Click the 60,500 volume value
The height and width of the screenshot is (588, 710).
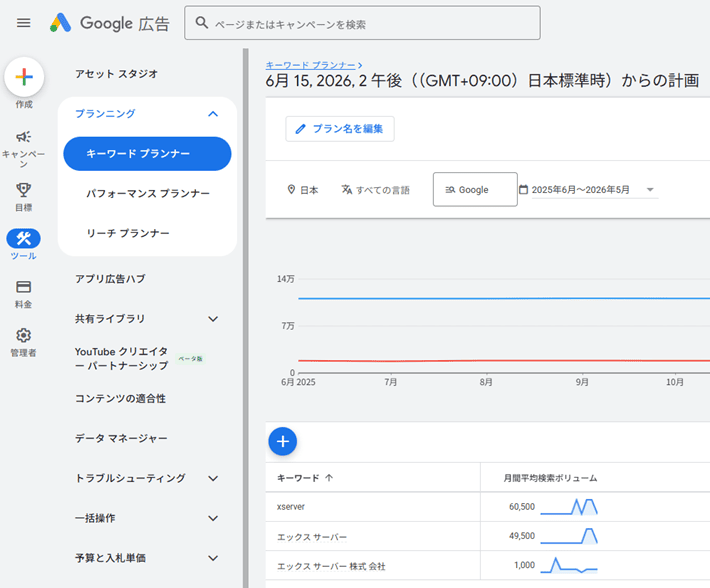pos(522,507)
